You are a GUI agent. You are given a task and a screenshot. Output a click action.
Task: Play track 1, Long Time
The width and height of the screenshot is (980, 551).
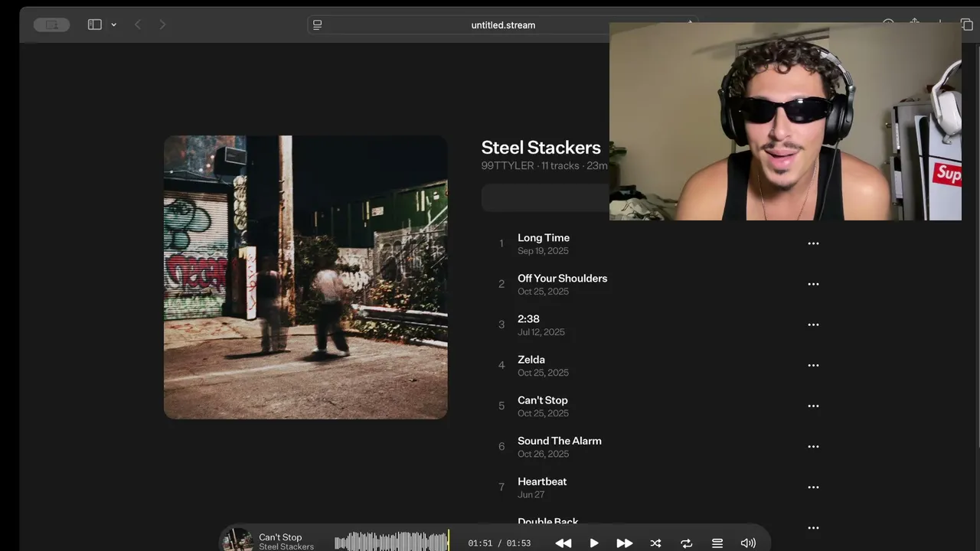(x=544, y=238)
